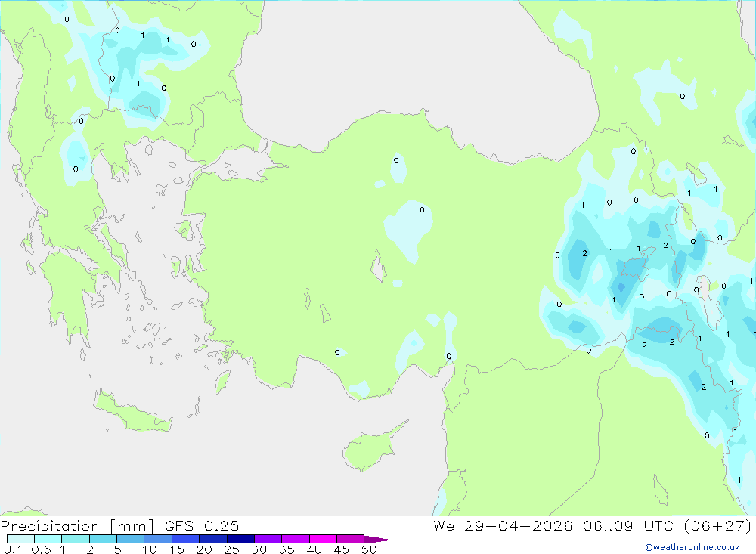Click the 'UTC' time zone label

tap(658, 526)
